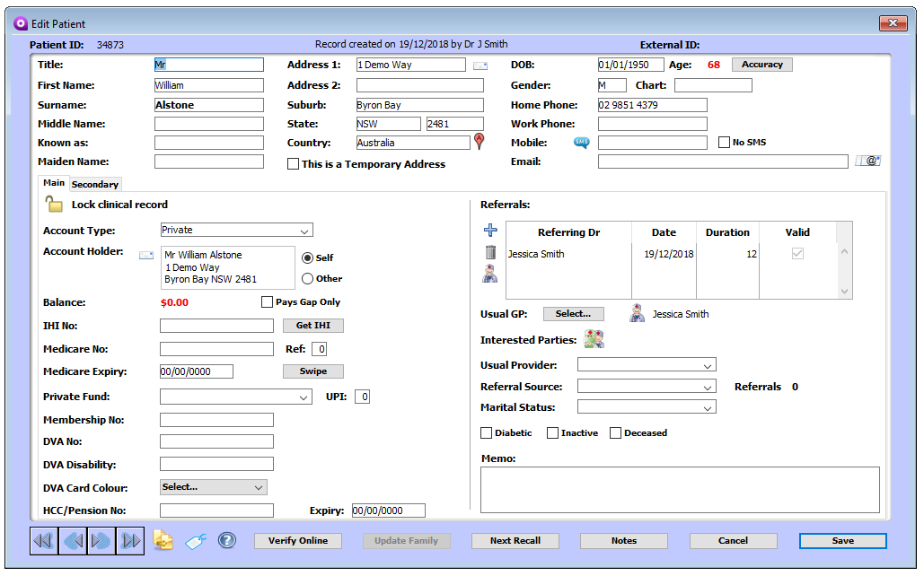Enable the No SMS checkbox

(725, 143)
